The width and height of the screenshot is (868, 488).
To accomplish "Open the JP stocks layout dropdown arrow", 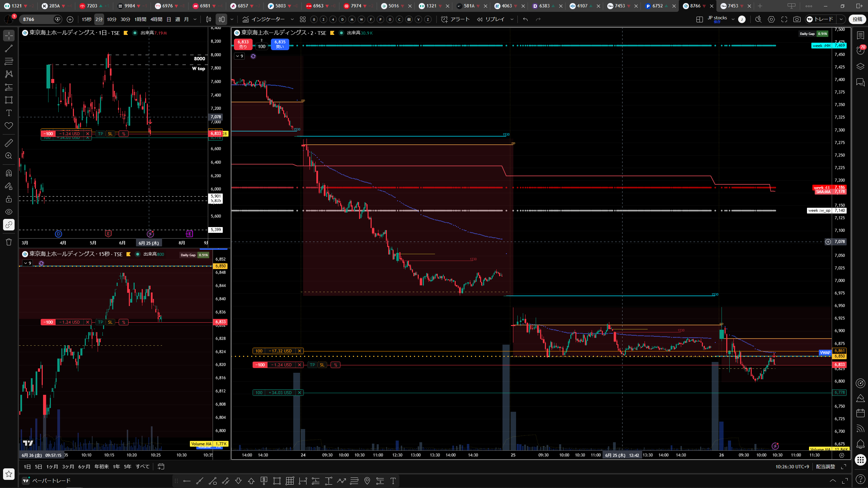I will (x=733, y=19).
